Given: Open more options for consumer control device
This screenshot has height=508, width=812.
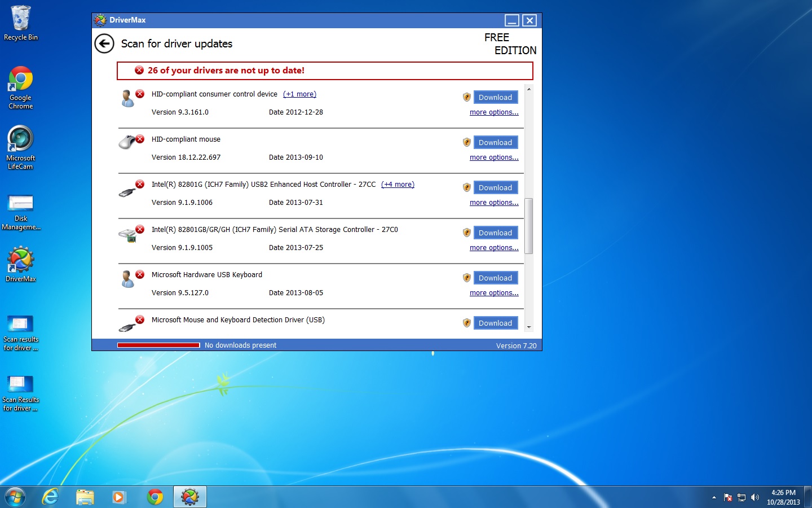Looking at the screenshot, I should point(494,112).
